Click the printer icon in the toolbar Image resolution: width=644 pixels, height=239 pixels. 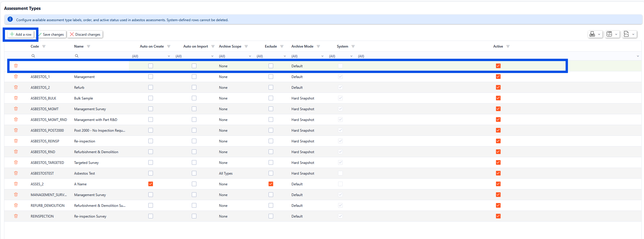tap(592, 34)
